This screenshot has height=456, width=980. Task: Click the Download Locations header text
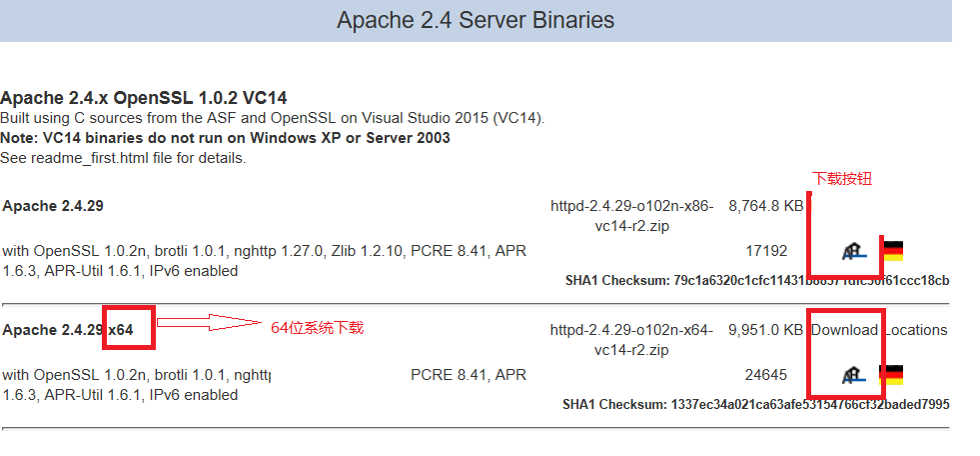(879, 330)
